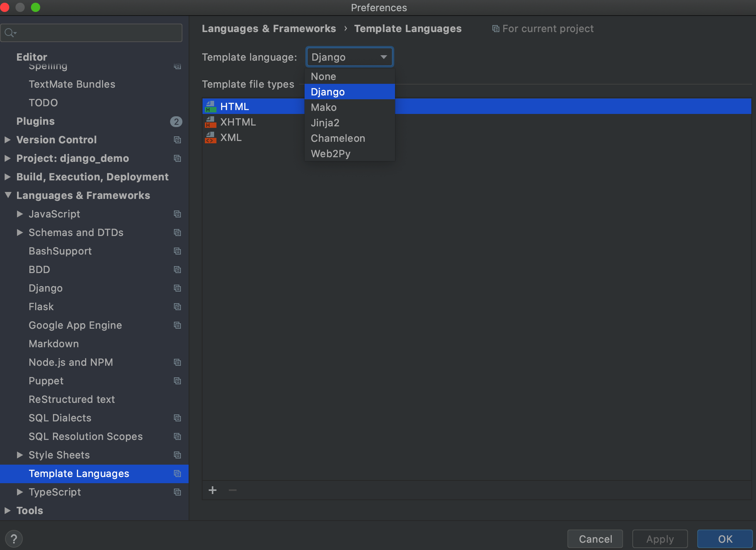Open the Plugins settings page

tap(36, 121)
